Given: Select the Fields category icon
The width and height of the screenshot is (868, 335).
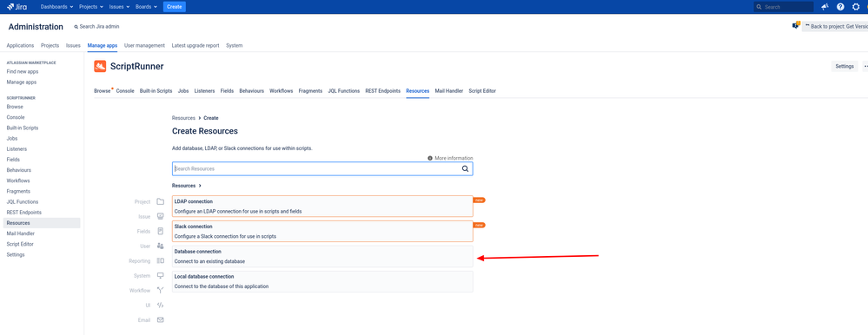Looking at the screenshot, I should coord(161,231).
